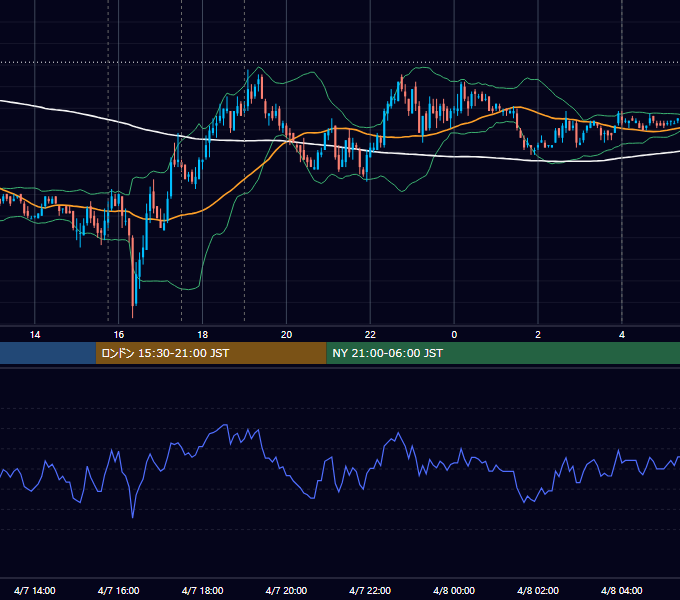Click the 4/8 02:00 date label
The image size is (680, 600).
pos(538,590)
